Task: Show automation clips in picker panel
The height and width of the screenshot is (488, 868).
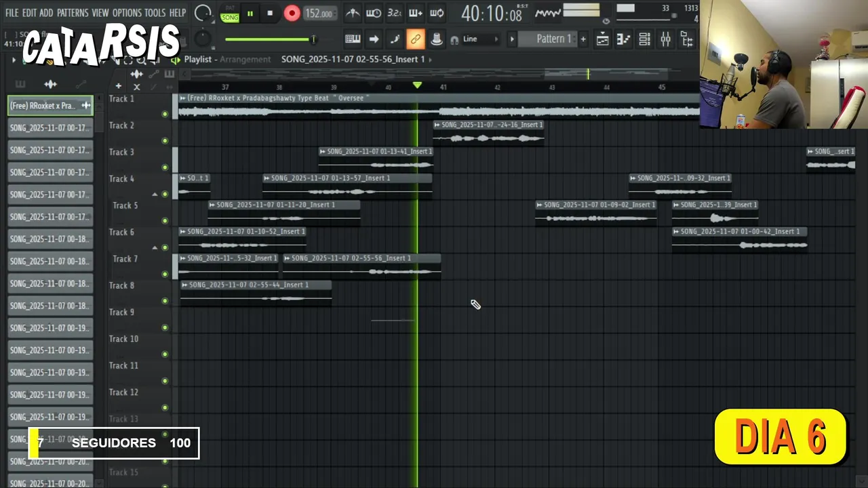Action: tap(81, 84)
